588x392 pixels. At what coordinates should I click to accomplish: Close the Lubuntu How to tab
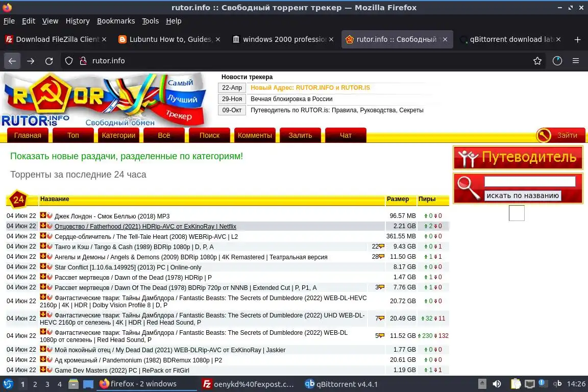pyautogui.click(x=218, y=39)
